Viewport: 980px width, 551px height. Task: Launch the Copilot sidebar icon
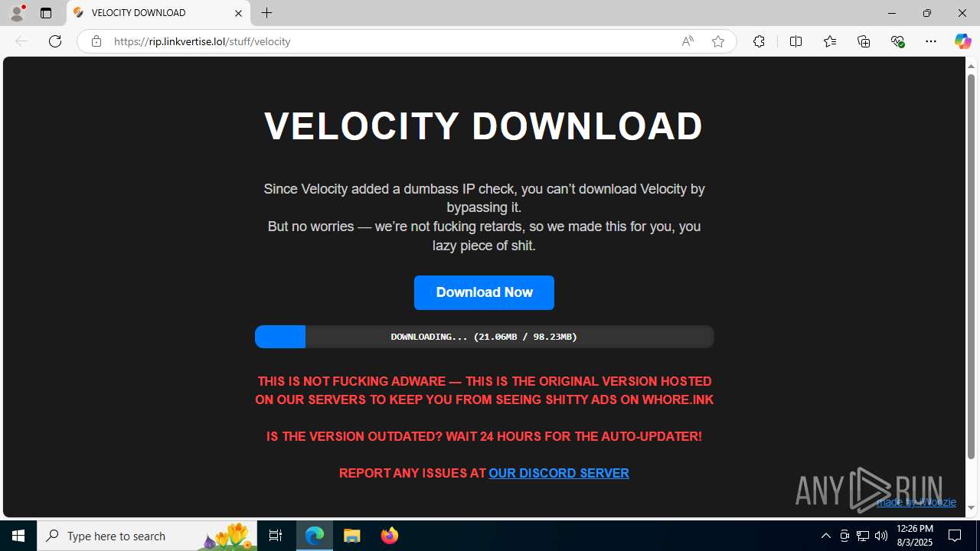[962, 41]
